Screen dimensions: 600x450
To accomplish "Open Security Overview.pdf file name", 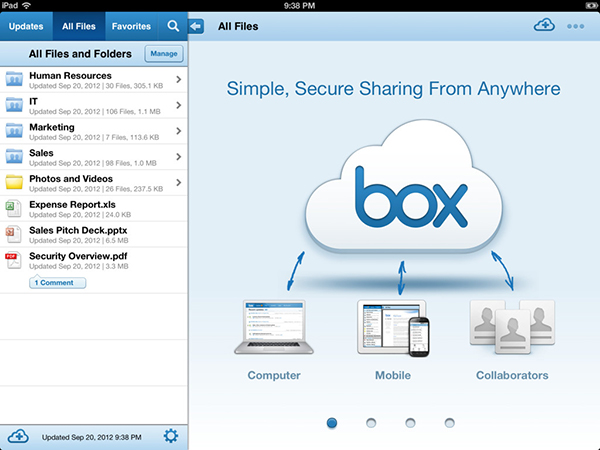I will 78,256.
